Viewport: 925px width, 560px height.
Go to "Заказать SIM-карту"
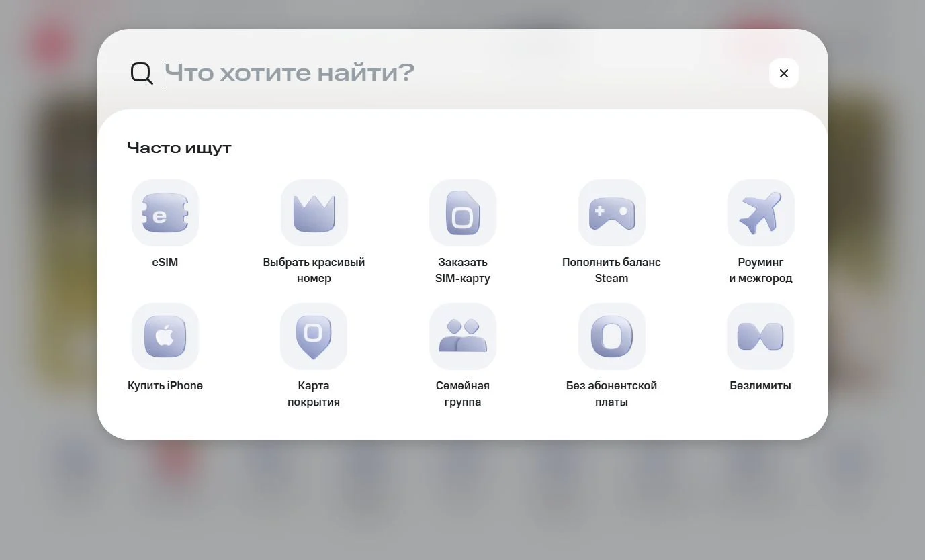click(x=463, y=270)
